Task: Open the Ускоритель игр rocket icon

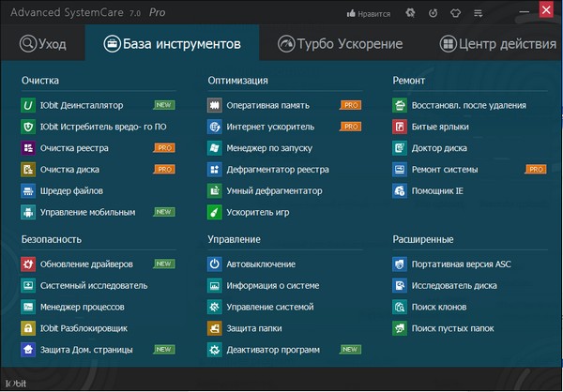Action: pyautogui.click(x=215, y=213)
